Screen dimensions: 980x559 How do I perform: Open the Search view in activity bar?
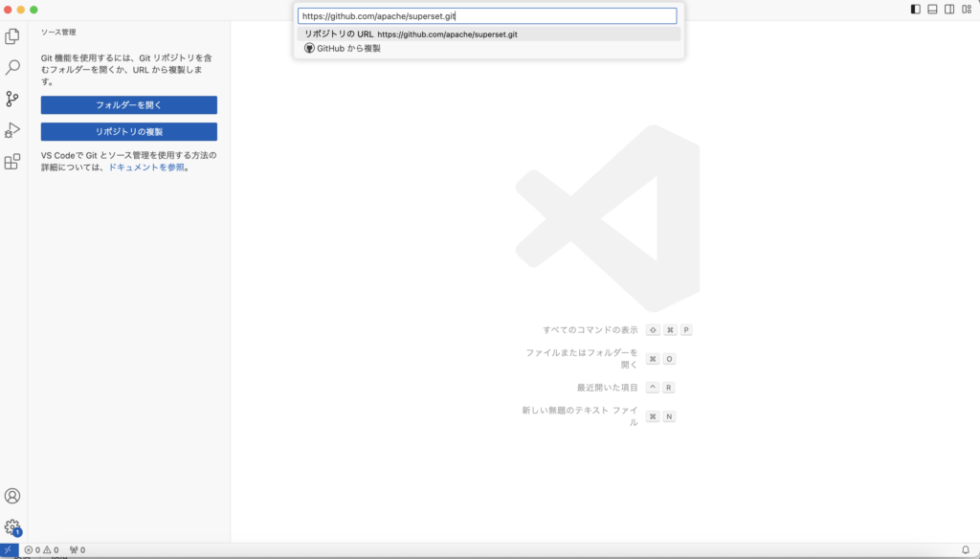[x=12, y=68]
